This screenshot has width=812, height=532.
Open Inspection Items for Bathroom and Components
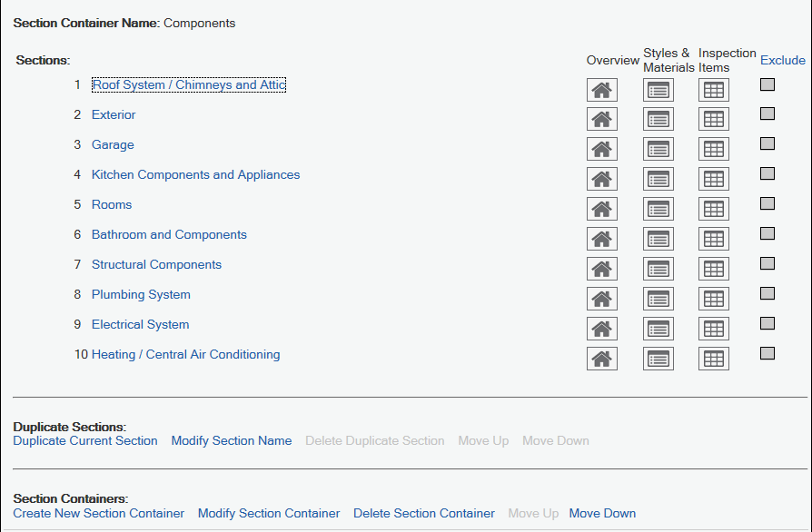pos(714,240)
